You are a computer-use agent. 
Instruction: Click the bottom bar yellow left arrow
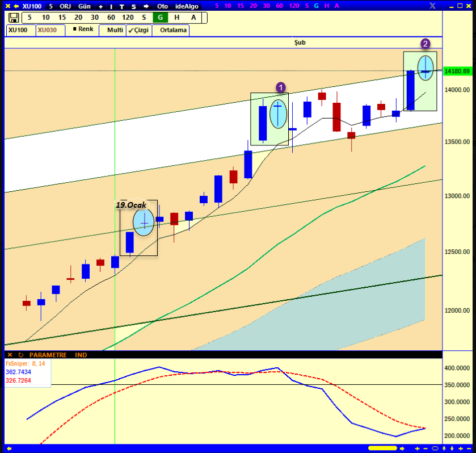pyautogui.click(x=9, y=448)
